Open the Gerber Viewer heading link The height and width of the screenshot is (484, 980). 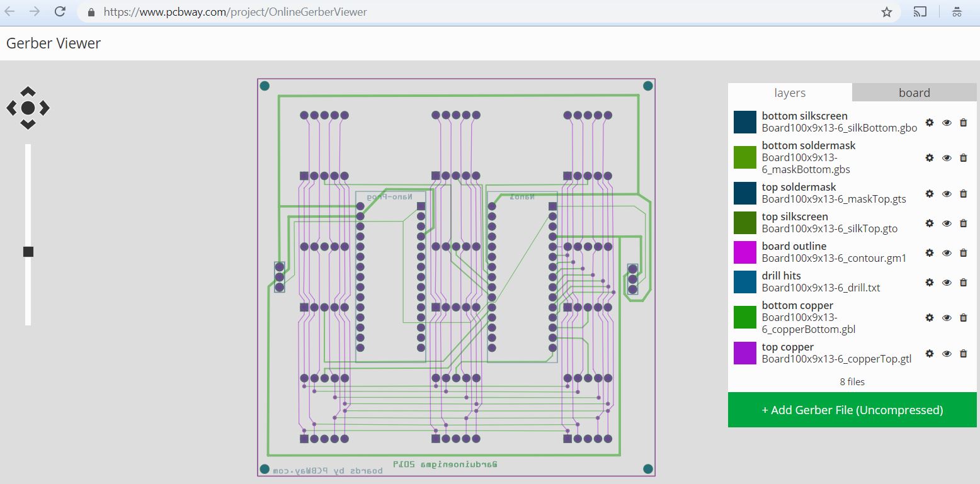click(53, 43)
